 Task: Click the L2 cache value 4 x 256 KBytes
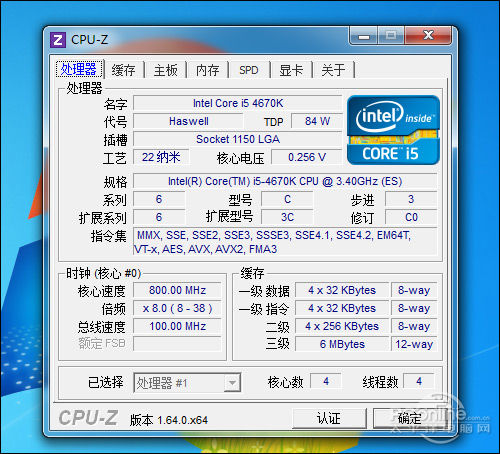[x=342, y=326]
